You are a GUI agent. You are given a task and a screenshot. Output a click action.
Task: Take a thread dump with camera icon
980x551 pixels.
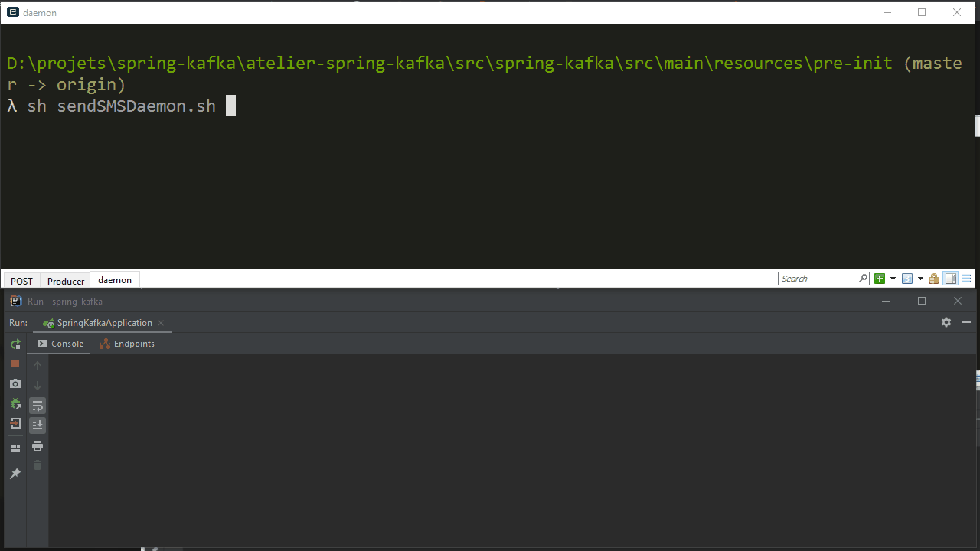tap(15, 384)
